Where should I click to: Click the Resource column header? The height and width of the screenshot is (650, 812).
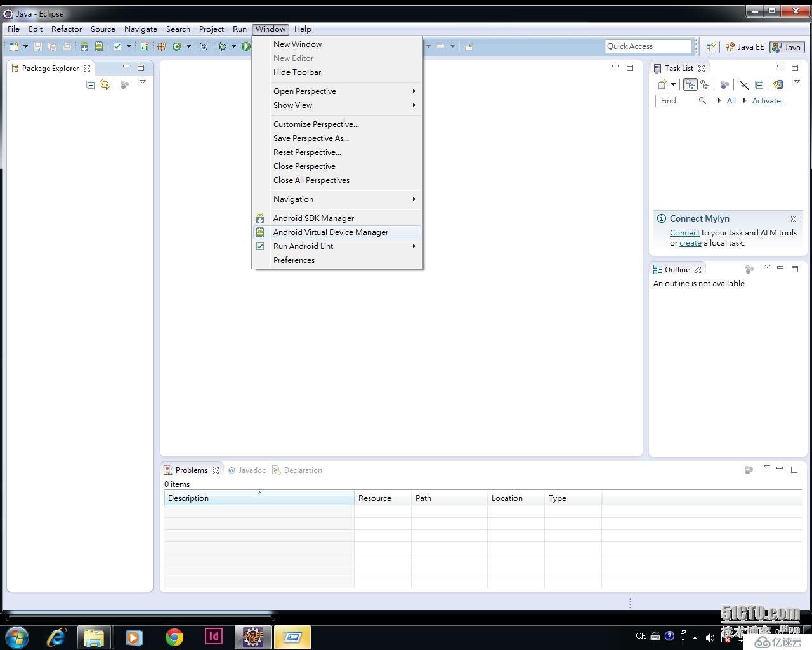[383, 498]
